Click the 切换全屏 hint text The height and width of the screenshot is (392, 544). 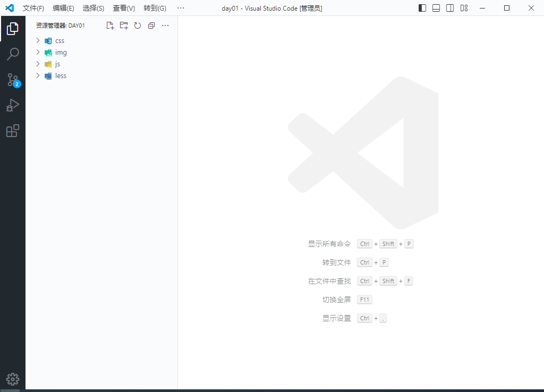coord(336,300)
